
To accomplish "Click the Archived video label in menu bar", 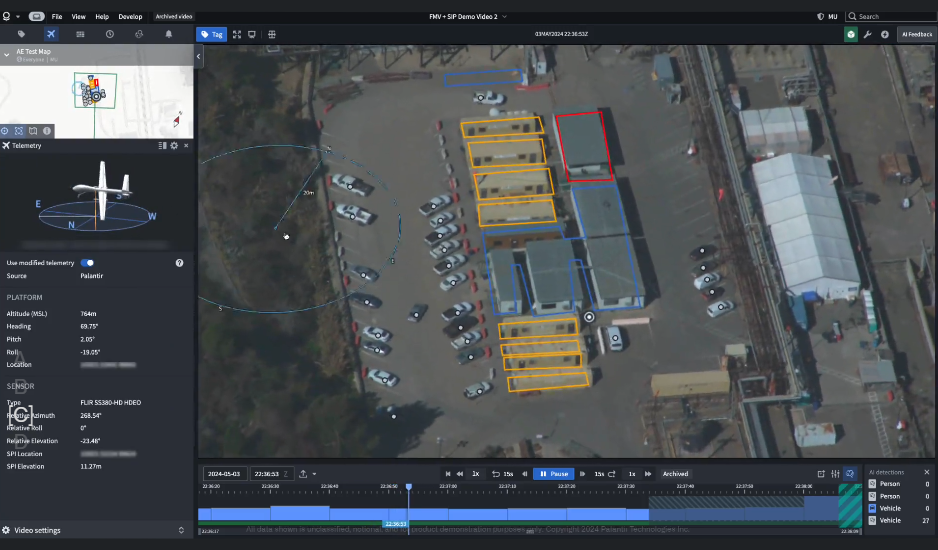I will [x=174, y=17].
